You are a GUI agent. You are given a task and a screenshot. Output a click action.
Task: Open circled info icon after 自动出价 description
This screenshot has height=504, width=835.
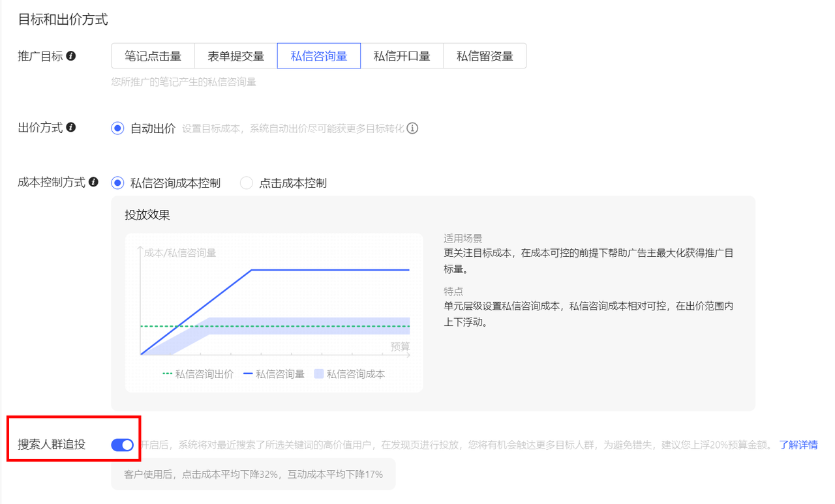click(412, 128)
